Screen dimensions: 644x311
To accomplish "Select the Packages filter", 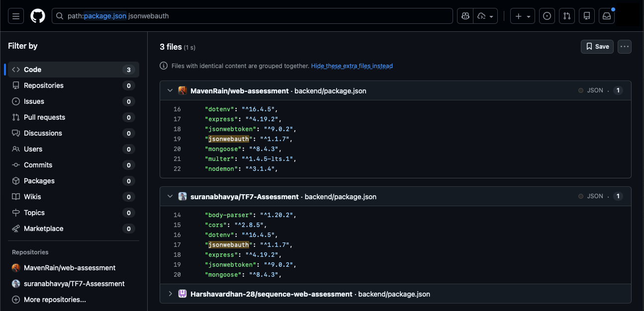I will pos(74,181).
